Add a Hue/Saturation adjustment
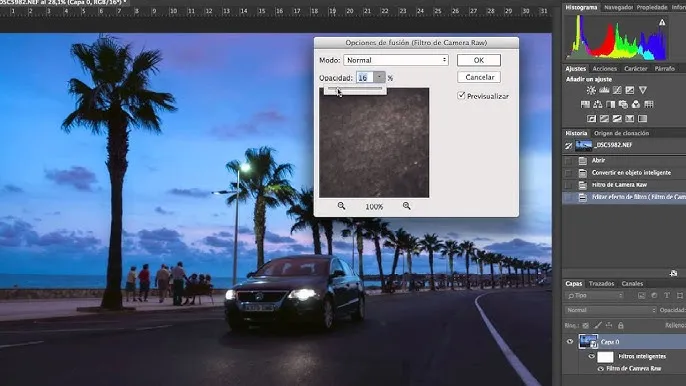Image resolution: width=686 pixels, height=386 pixels. tap(585, 104)
